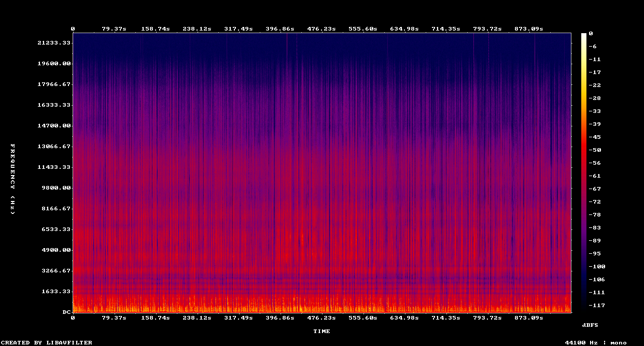This screenshot has height=346, width=644.
Task: Click the CREATED BY LIBAVFILTER text
Action: pos(47,342)
